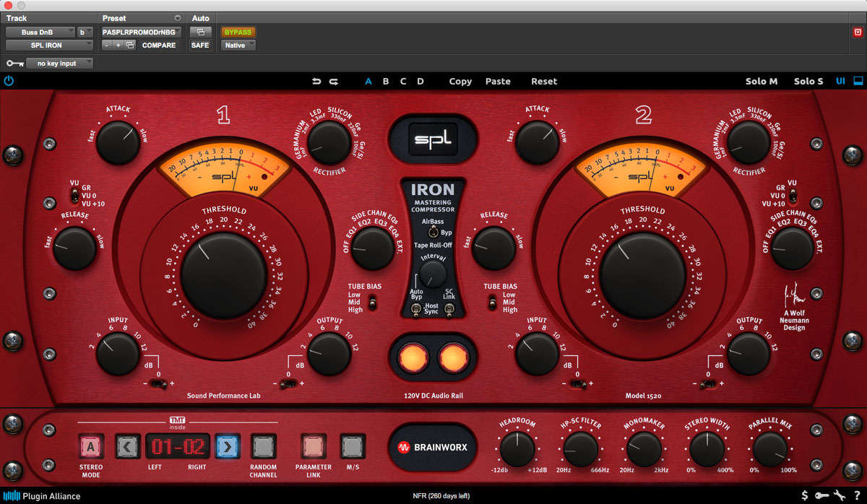
Task: Click the Stereo Width knob
Action: [x=707, y=450]
